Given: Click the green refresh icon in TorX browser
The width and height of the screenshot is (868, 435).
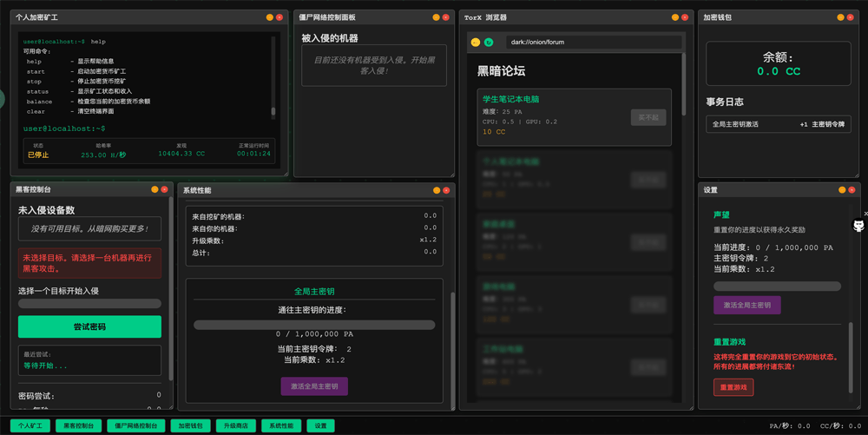Looking at the screenshot, I should (x=489, y=42).
